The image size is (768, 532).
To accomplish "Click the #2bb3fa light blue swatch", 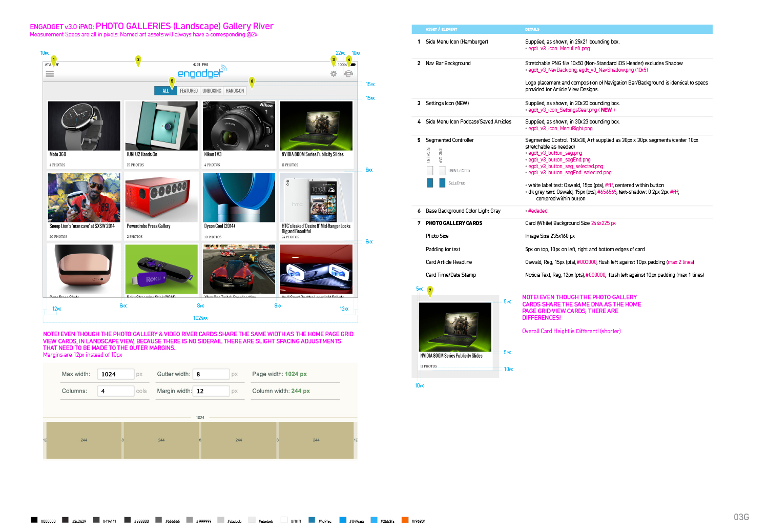I will pyautogui.click(x=374, y=520).
